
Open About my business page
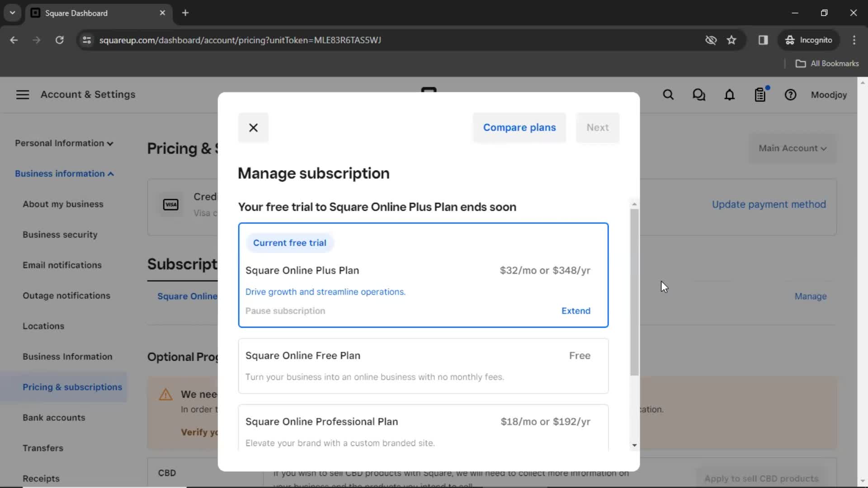(63, 204)
